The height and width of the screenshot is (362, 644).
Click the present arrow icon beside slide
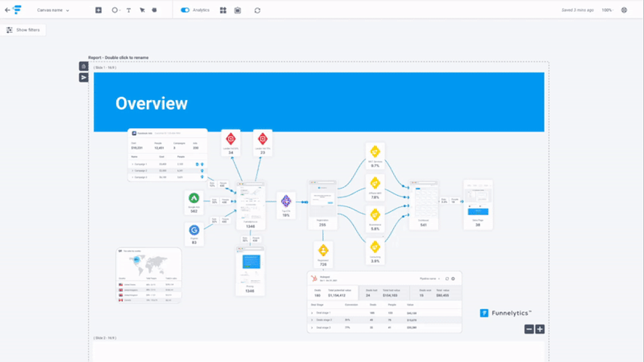[83, 78]
